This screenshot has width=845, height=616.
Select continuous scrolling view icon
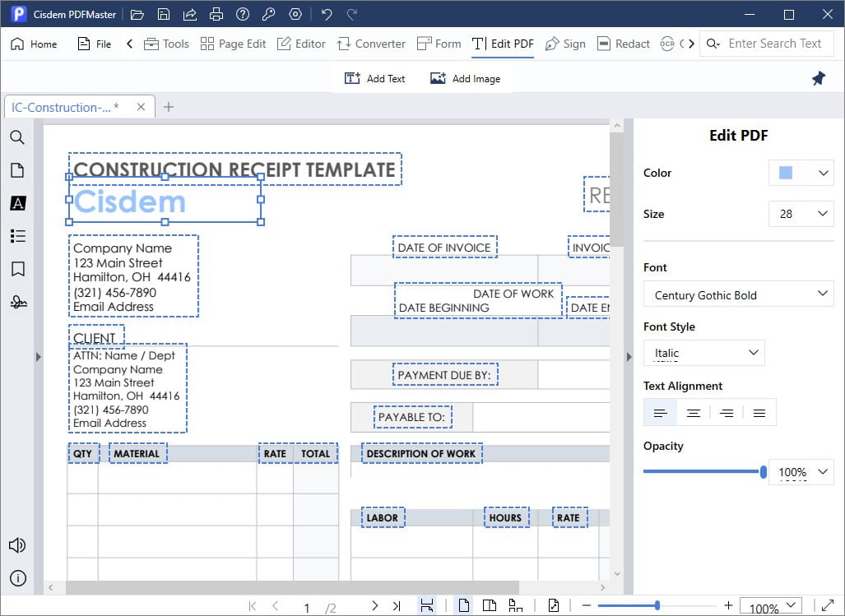pos(515,605)
